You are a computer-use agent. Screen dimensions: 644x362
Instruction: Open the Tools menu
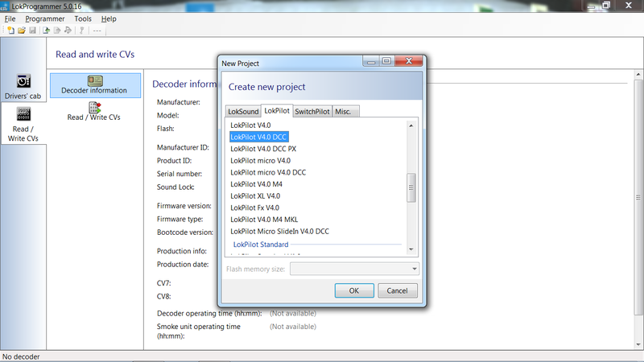pyautogui.click(x=83, y=19)
